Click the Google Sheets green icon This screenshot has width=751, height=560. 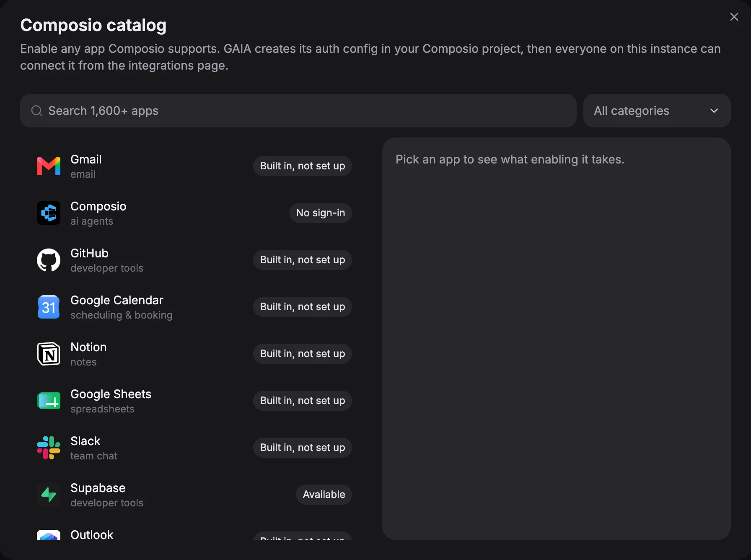click(x=49, y=401)
